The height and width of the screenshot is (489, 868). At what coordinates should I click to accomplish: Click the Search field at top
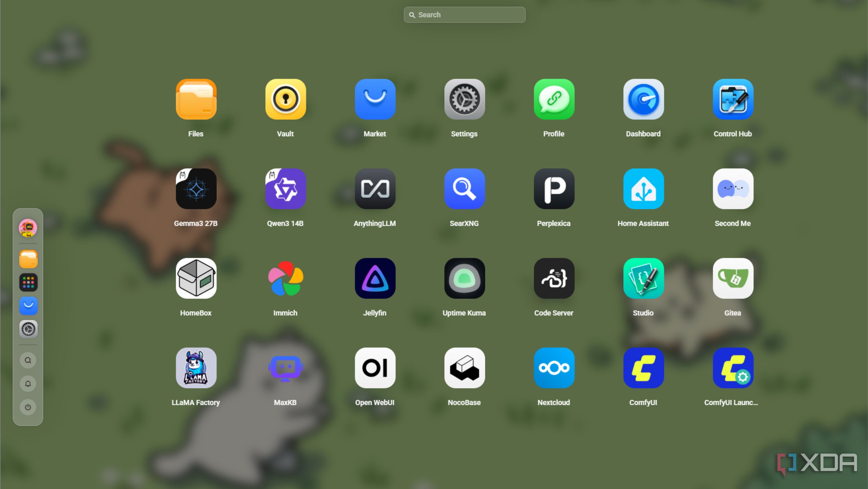coord(464,15)
